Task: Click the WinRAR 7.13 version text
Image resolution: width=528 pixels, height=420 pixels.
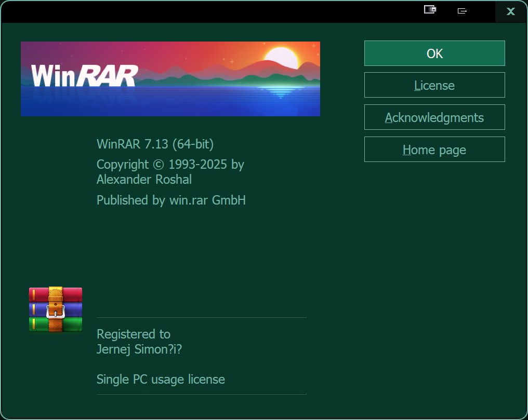Action: pyautogui.click(x=155, y=145)
